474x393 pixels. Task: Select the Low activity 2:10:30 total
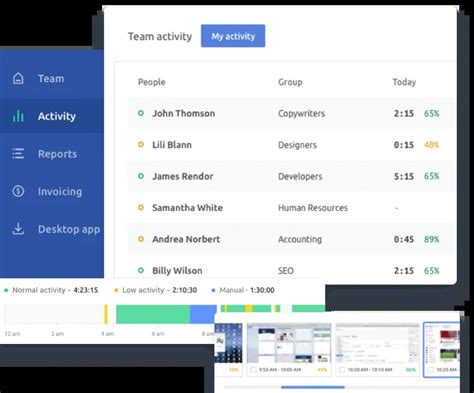[184, 290]
